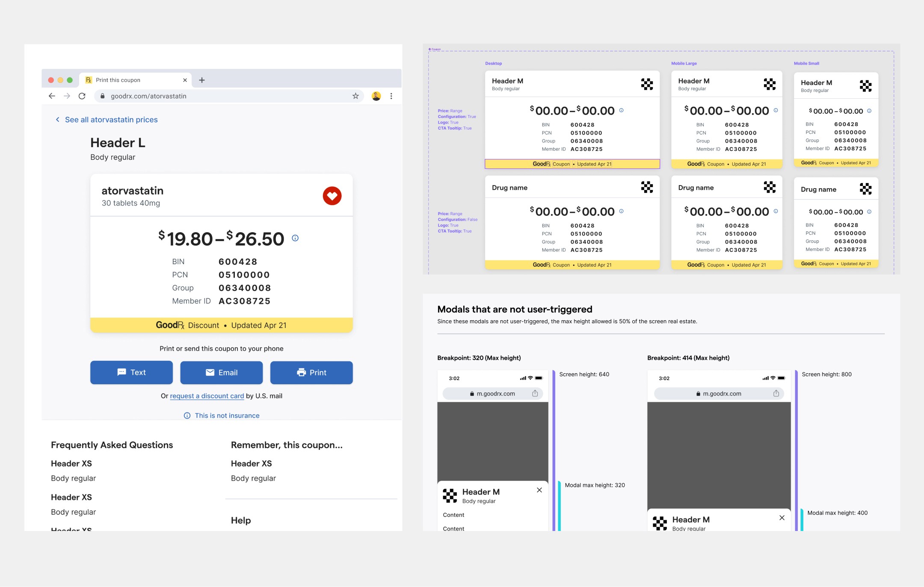Screen dimensions: 924x587
Task: Open the Chrome three-dot menu
Action: coord(391,96)
